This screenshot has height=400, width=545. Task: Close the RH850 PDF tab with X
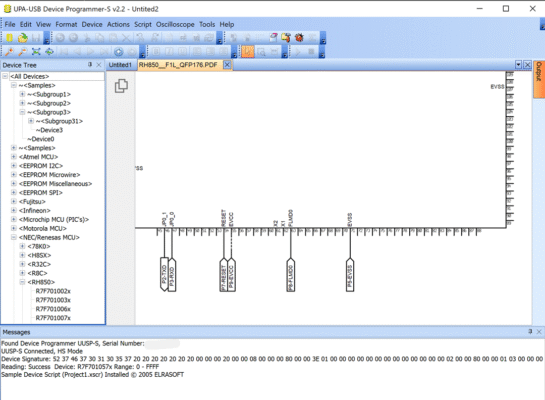[227, 65]
